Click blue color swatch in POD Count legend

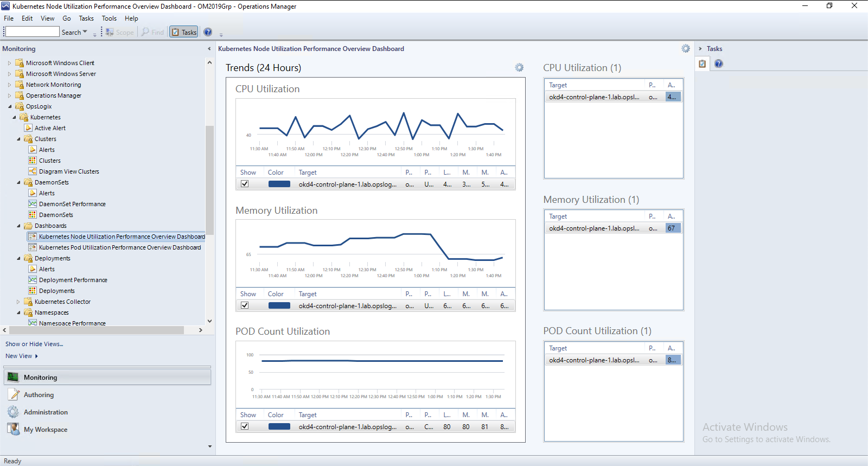pos(279,426)
